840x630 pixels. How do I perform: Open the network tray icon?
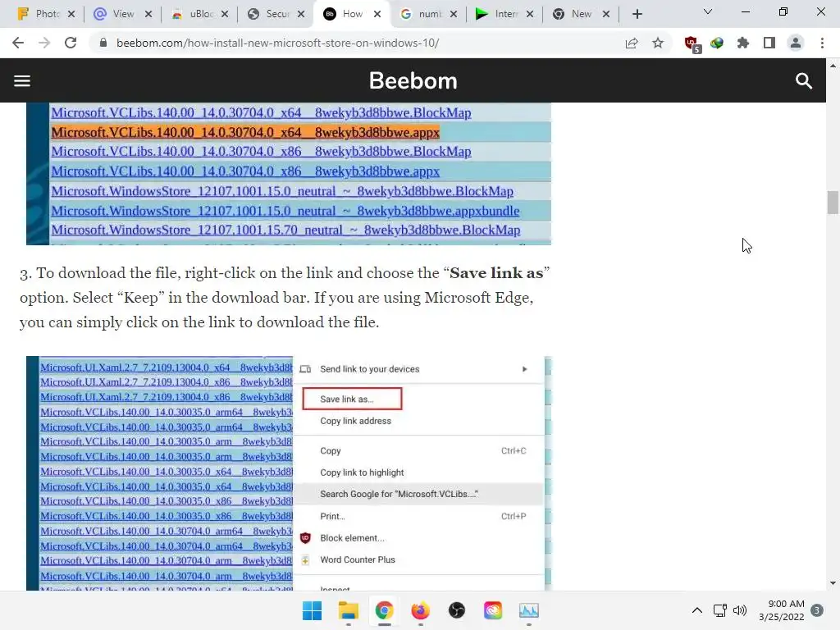point(720,610)
